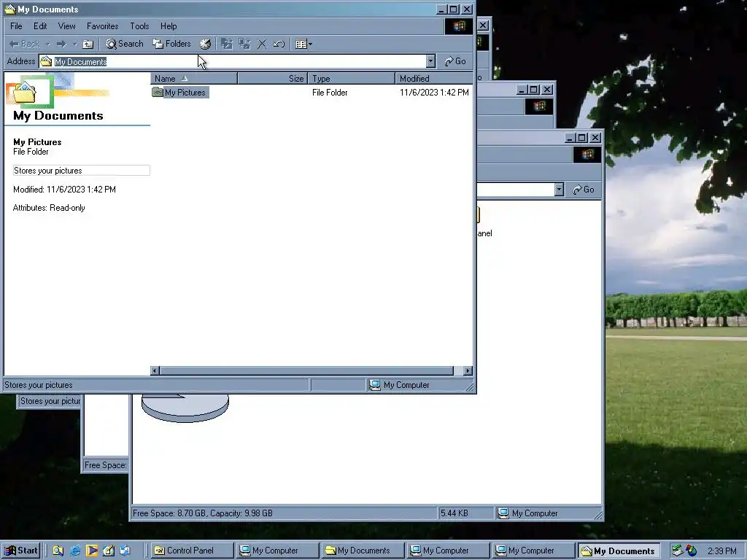Sort by the Modified column header
The image size is (747, 560).
pyautogui.click(x=434, y=79)
